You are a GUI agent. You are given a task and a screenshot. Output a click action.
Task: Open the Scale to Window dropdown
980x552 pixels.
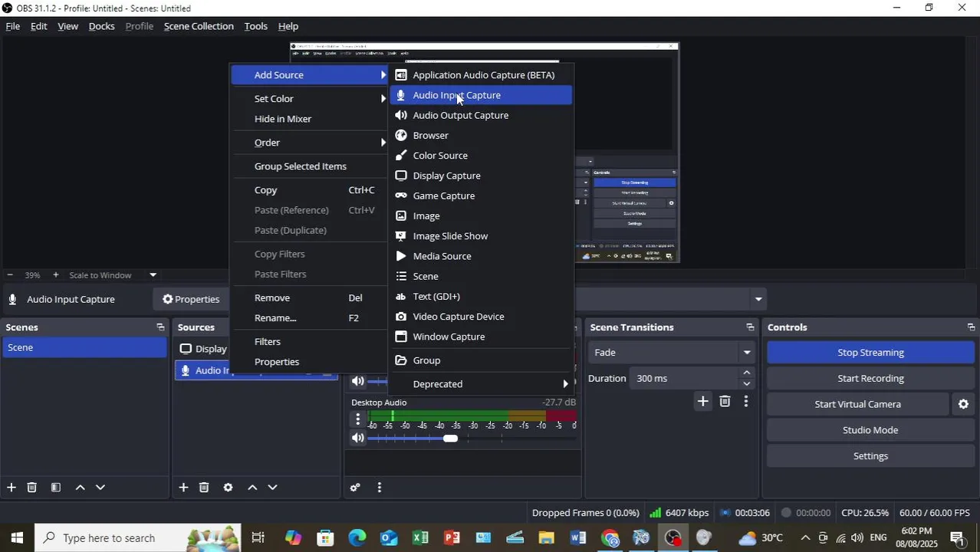click(x=153, y=275)
